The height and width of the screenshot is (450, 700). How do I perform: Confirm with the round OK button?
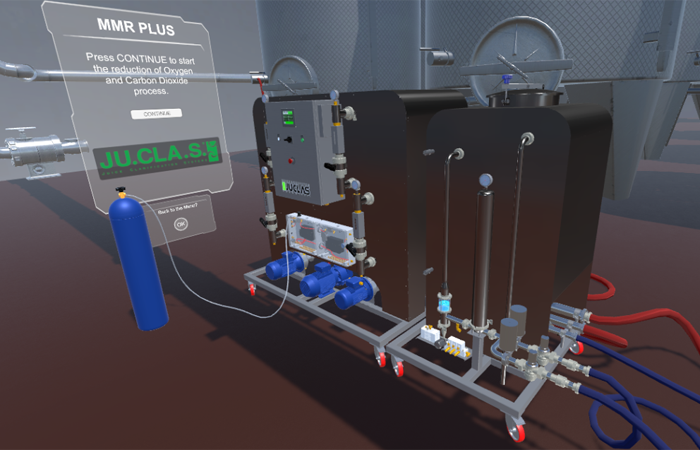coord(180,224)
